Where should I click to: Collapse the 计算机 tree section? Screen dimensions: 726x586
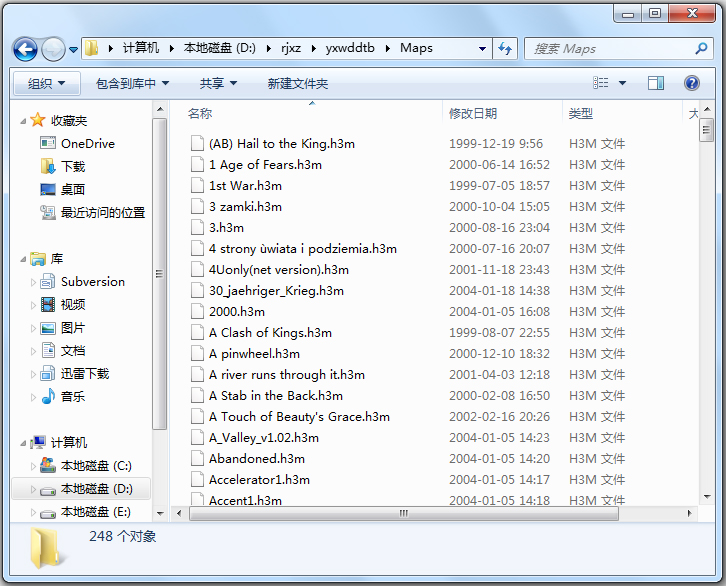tap(23, 442)
